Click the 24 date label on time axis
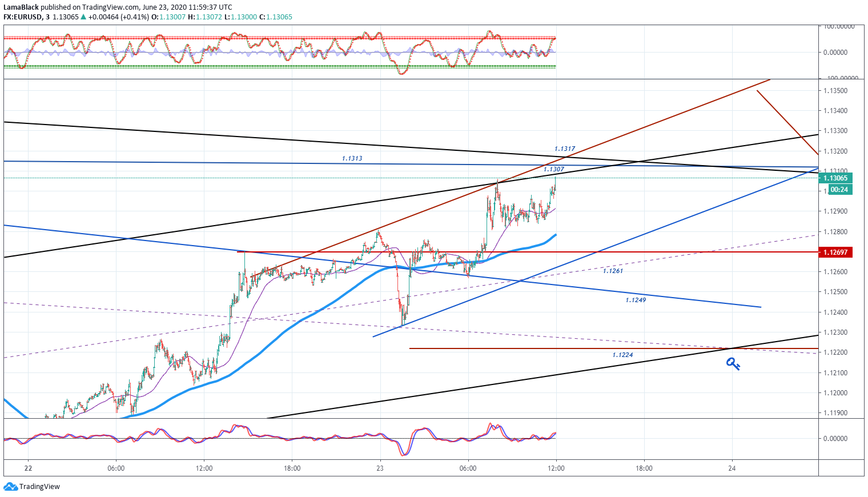The width and height of the screenshot is (868, 497). (732, 468)
